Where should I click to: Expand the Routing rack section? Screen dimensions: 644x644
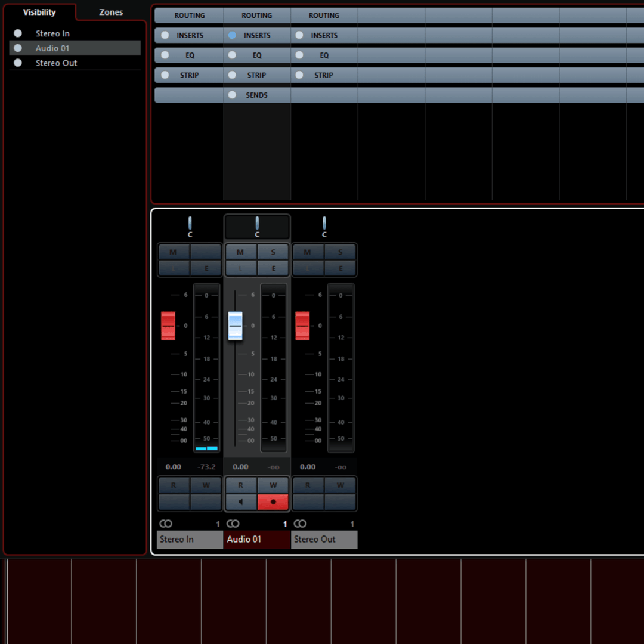pyautogui.click(x=188, y=15)
